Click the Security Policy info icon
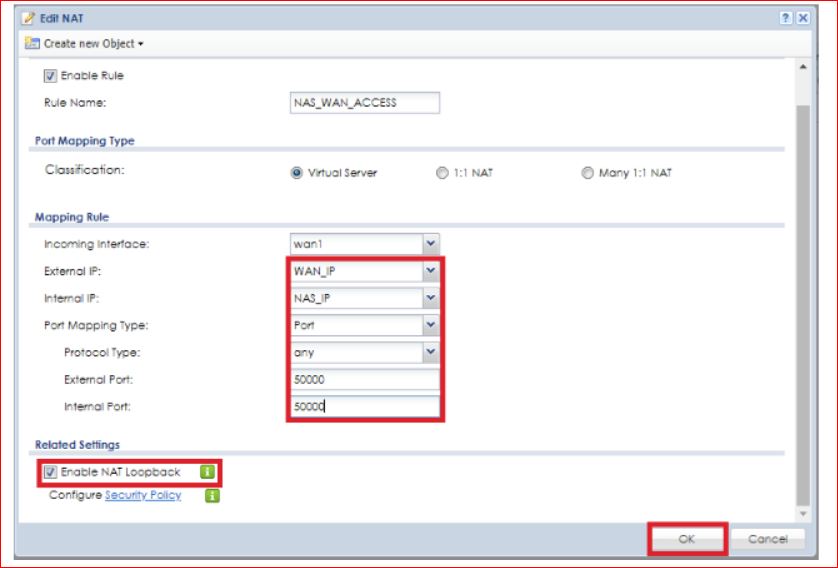 click(x=212, y=496)
